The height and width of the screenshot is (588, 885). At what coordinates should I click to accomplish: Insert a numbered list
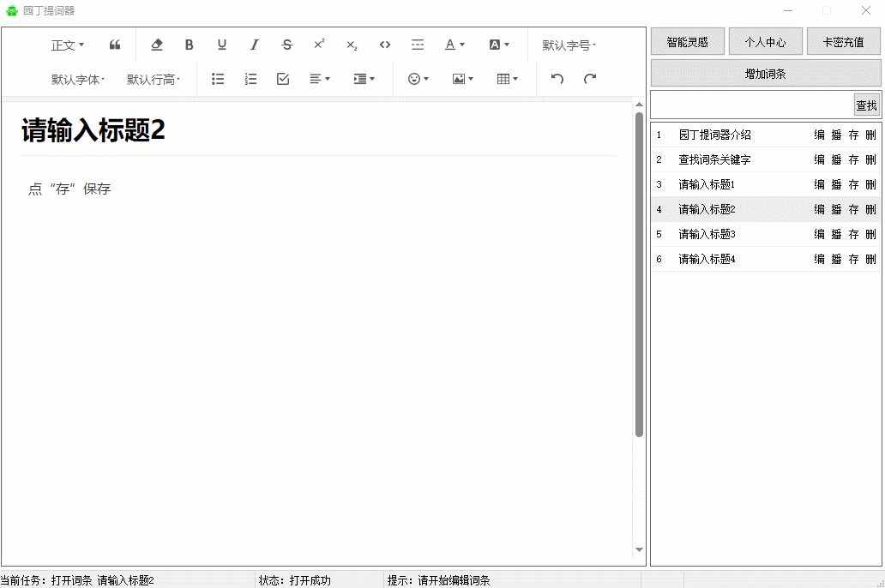coord(250,79)
